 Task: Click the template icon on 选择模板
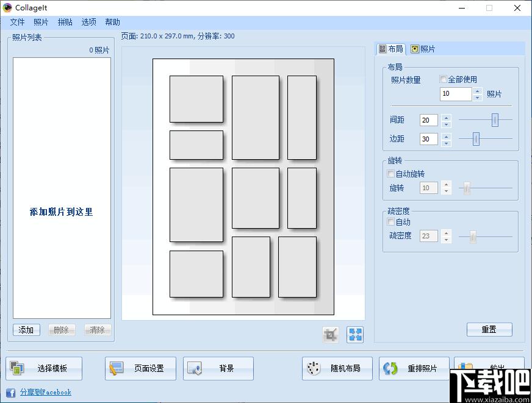coord(17,368)
